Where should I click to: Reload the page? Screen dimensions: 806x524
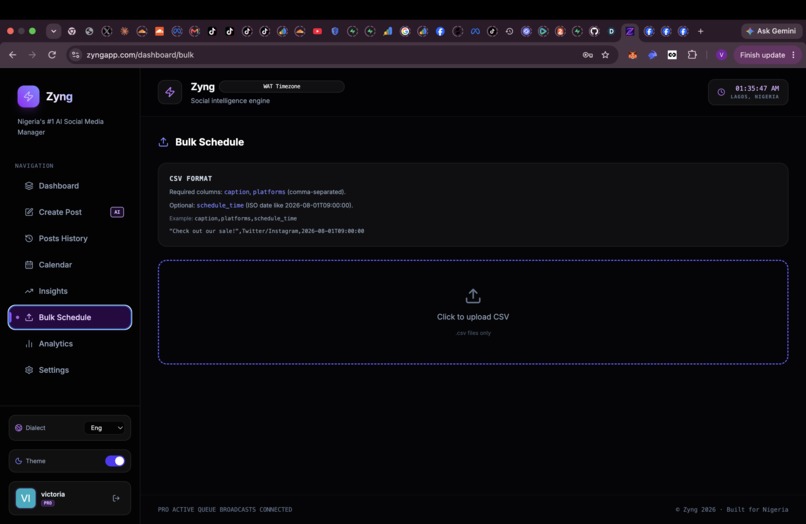(x=52, y=55)
